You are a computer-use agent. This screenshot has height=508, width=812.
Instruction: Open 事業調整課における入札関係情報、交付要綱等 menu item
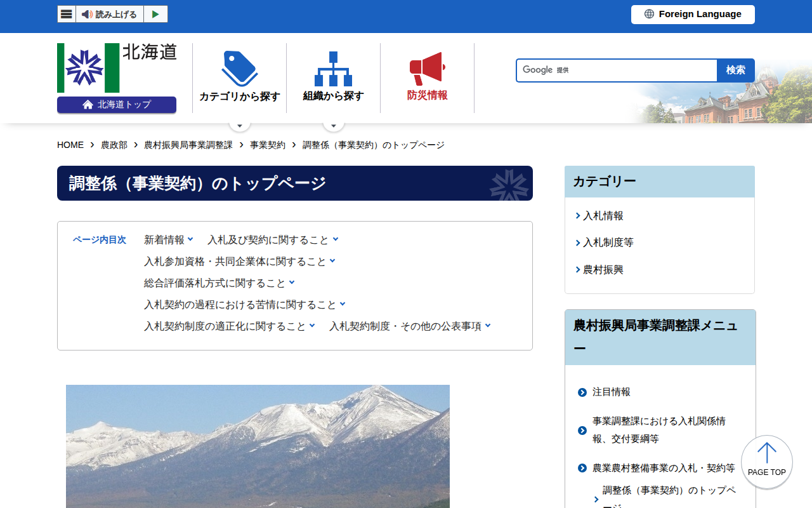(659, 430)
